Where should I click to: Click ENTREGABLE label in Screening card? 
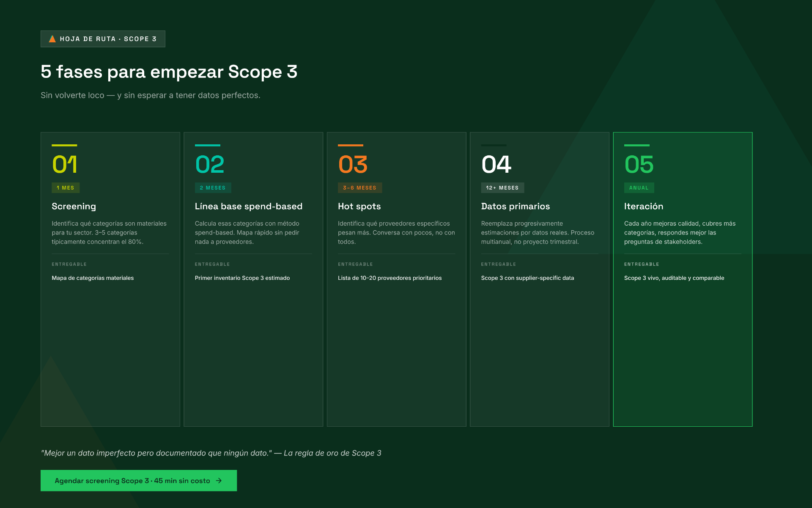point(69,264)
